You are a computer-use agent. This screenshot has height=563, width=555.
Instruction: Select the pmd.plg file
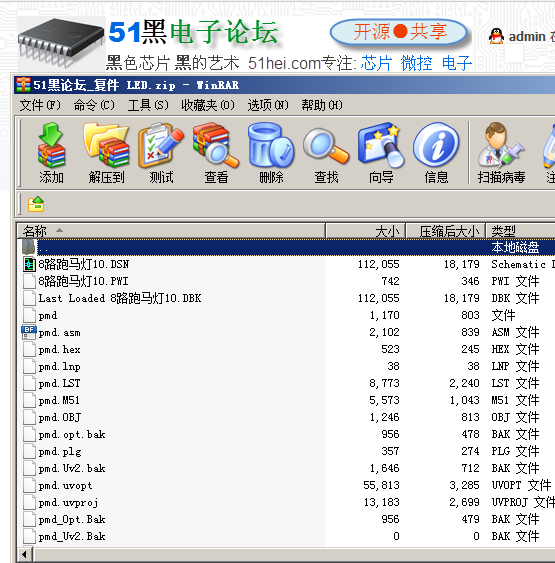pyautogui.click(x=60, y=452)
